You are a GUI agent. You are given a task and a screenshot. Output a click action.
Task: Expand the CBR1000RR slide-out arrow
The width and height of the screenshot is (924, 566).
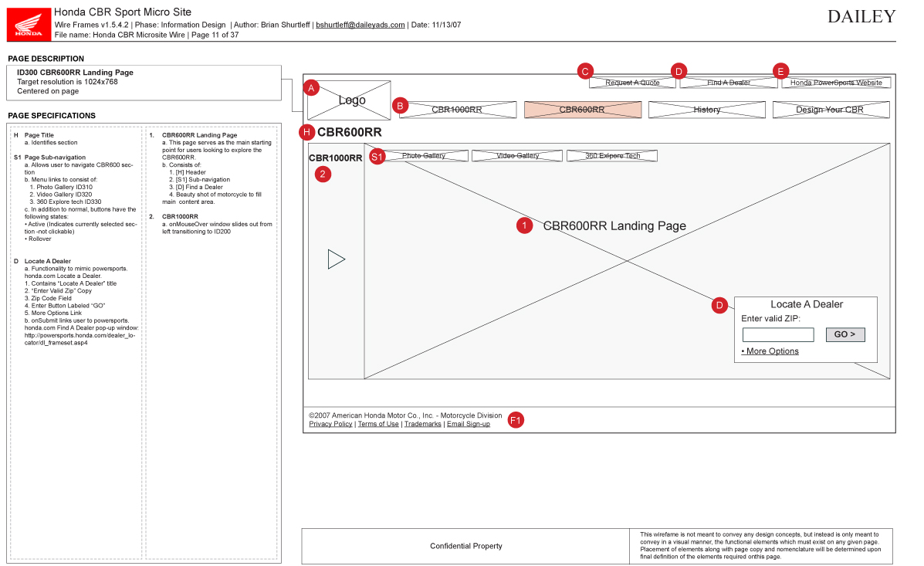click(x=336, y=259)
